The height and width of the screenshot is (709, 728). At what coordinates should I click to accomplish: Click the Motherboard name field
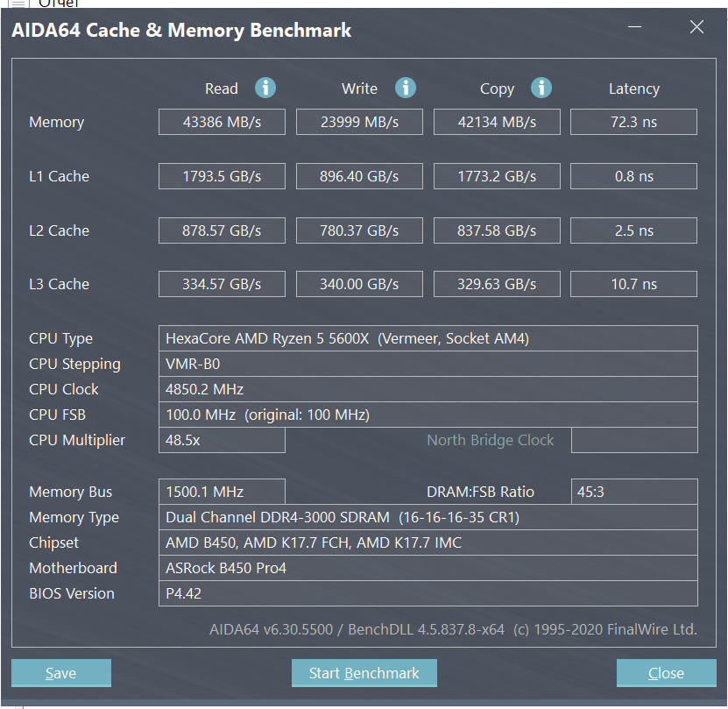click(428, 568)
